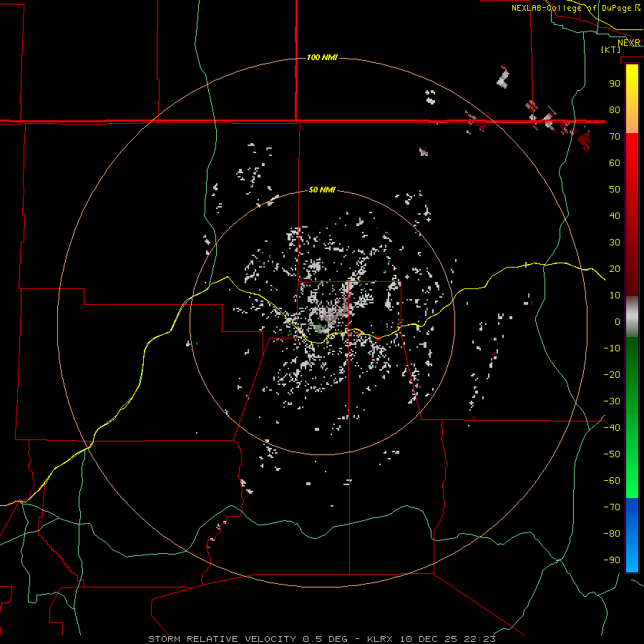
Task: Click the 0 value on the color scale
Action: pos(618,321)
